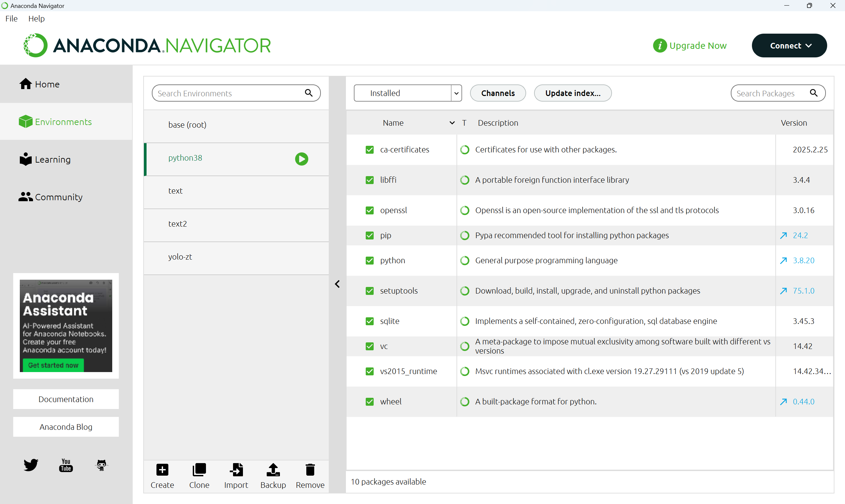Clone the selected environment
Image resolution: width=845 pixels, height=504 pixels.
tap(199, 476)
